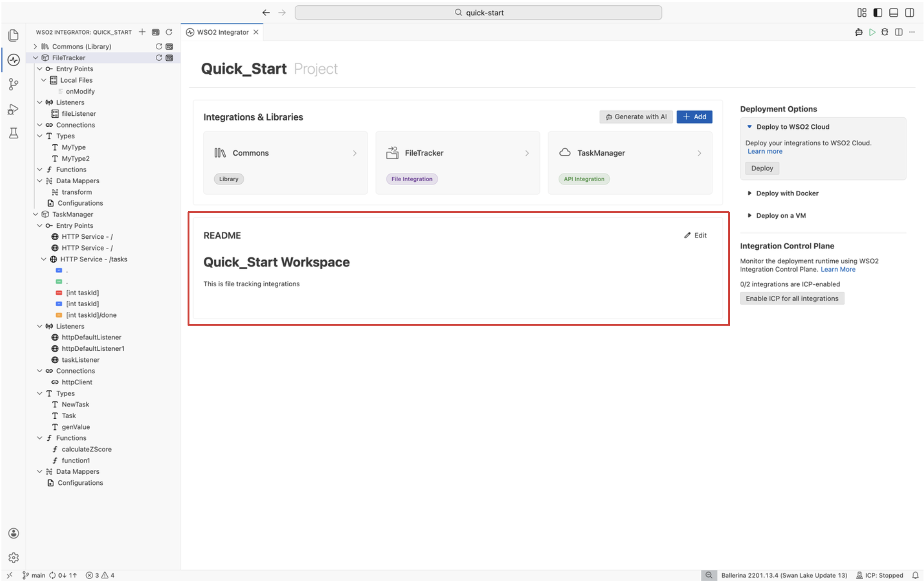This screenshot has height=583, width=924.
Task: Toggle the primary side bar visibility
Action: click(878, 13)
